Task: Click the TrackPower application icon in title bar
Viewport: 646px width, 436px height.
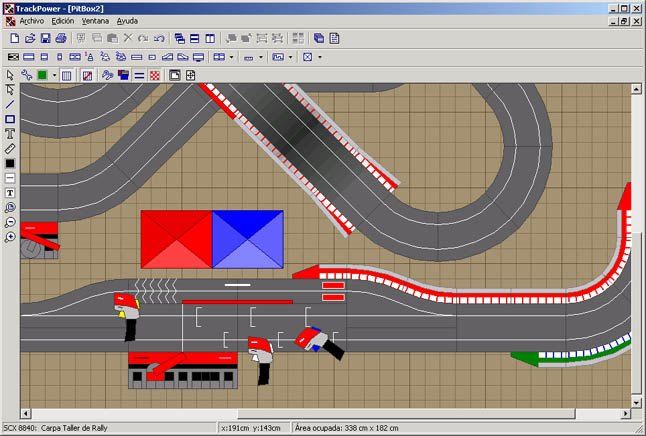Action: coord(9,8)
